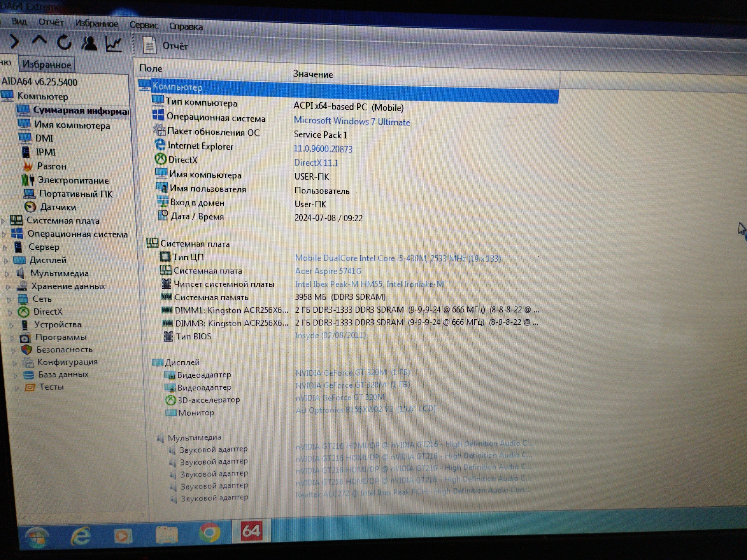Click the Электропитание plug icon
Screen dimensions: 747x560
pos(28,180)
